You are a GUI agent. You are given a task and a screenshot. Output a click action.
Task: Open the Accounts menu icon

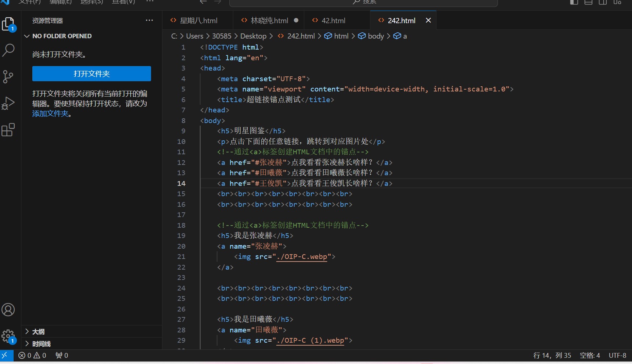pyautogui.click(x=8, y=310)
